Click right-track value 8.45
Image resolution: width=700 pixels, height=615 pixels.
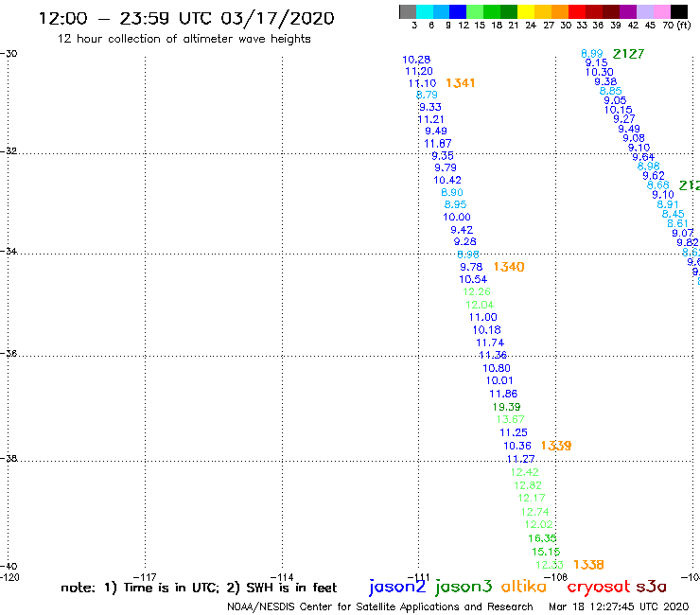pyautogui.click(x=674, y=214)
